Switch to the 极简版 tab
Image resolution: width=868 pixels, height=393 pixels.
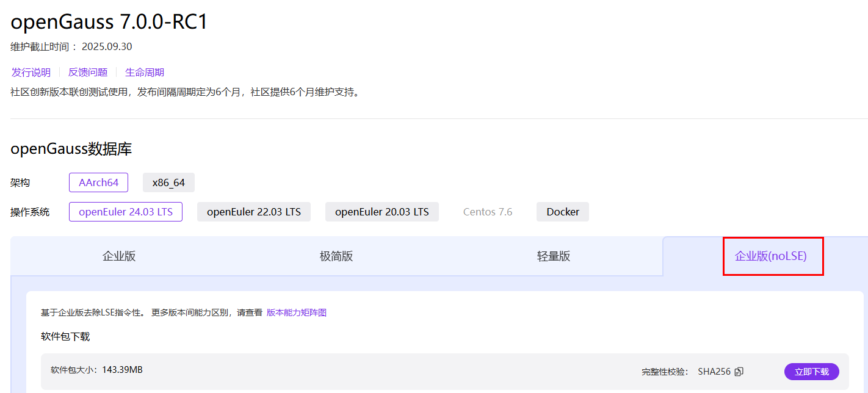tap(336, 256)
